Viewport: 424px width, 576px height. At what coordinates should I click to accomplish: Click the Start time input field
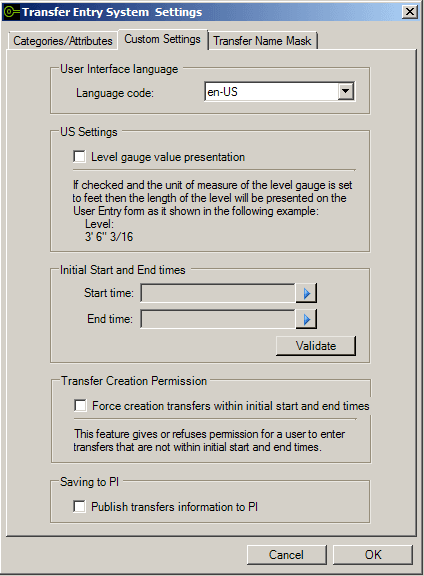point(218,293)
